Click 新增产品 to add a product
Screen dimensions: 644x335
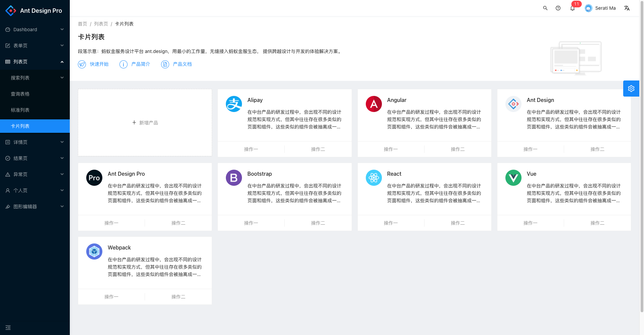(145, 123)
